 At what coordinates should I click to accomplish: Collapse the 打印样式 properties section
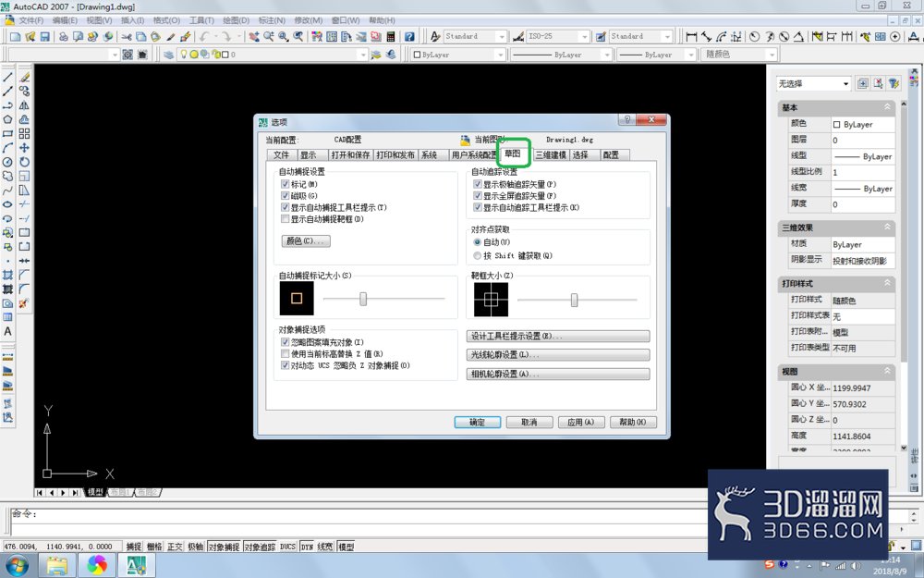coord(887,283)
